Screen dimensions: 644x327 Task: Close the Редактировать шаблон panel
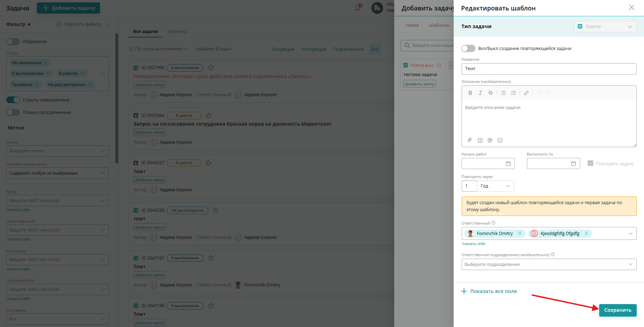[631, 8]
